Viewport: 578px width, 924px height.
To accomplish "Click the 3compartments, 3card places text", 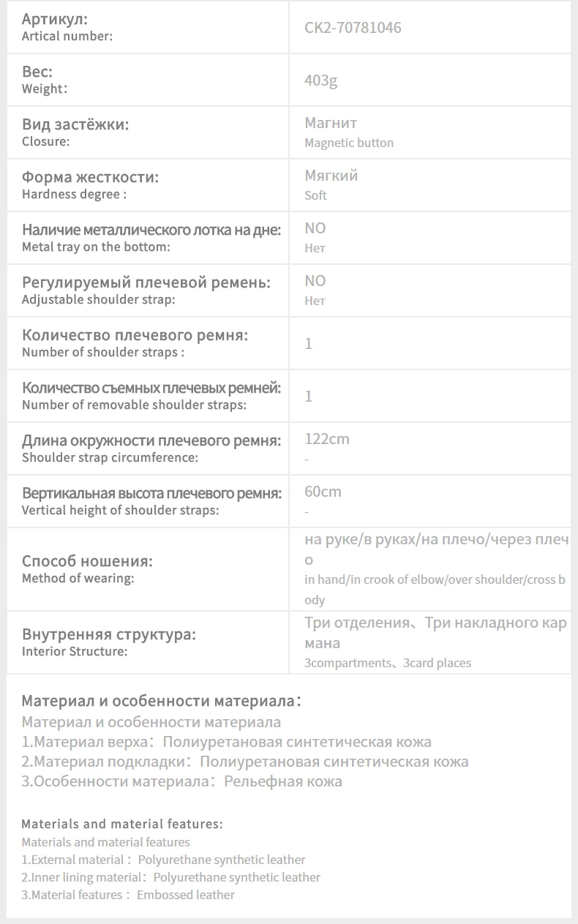I will coord(388,663).
